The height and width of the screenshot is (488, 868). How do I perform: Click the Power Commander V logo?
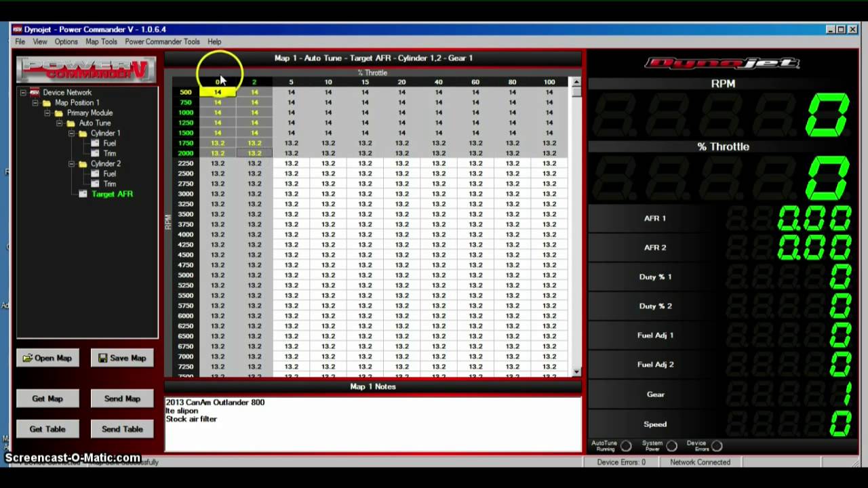coord(86,69)
